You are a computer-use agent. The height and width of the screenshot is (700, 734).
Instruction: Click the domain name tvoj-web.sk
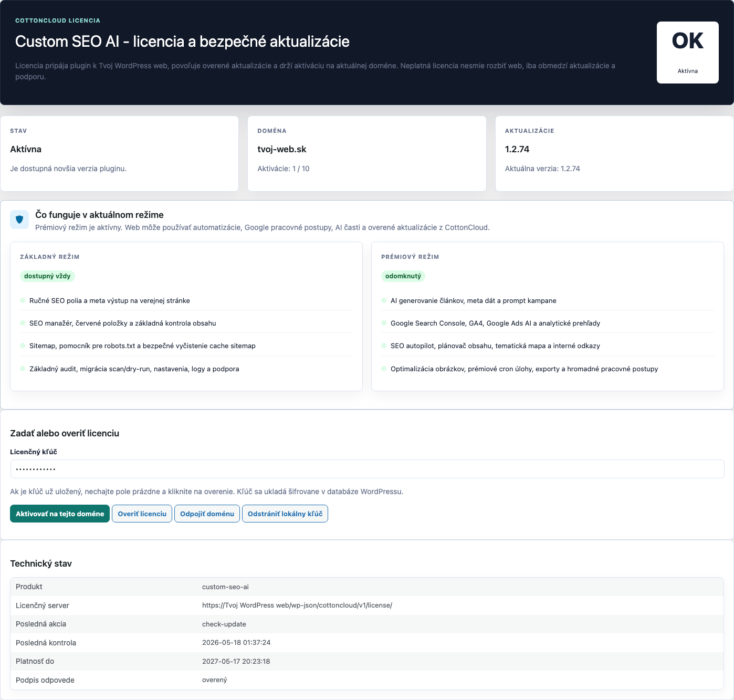282,149
